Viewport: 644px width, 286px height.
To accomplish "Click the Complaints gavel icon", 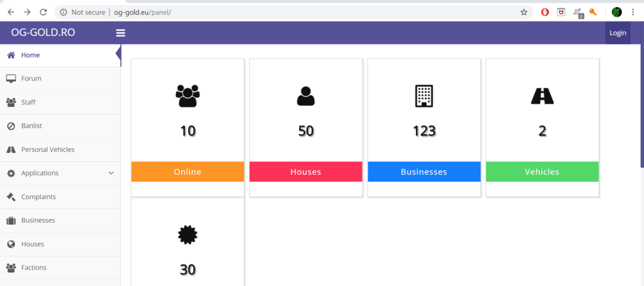I will coord(11,197).
